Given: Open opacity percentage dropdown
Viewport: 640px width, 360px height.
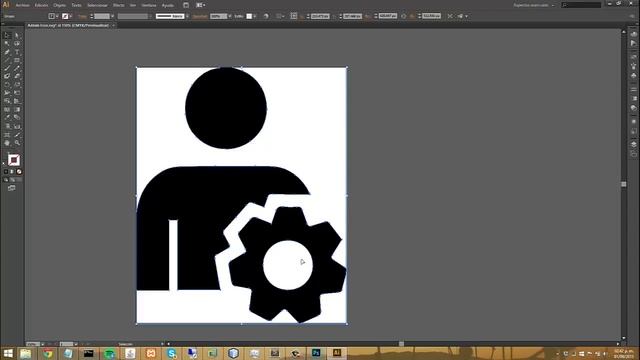Looking at the screenshot, I should pos(230,16).
